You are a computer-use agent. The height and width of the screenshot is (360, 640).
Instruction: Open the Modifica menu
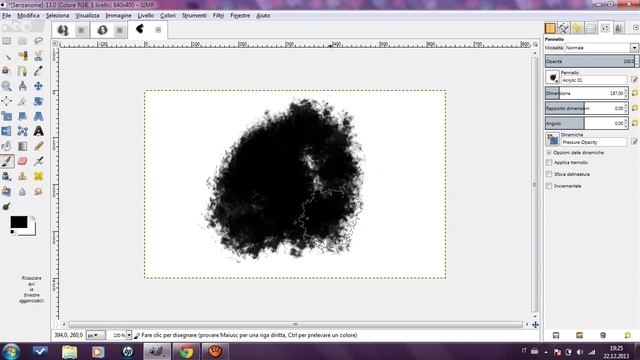tap(28, 16)
